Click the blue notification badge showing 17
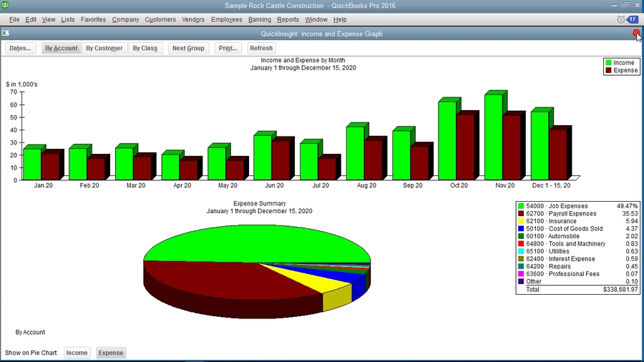644x362 pixels. pos(633,19)
